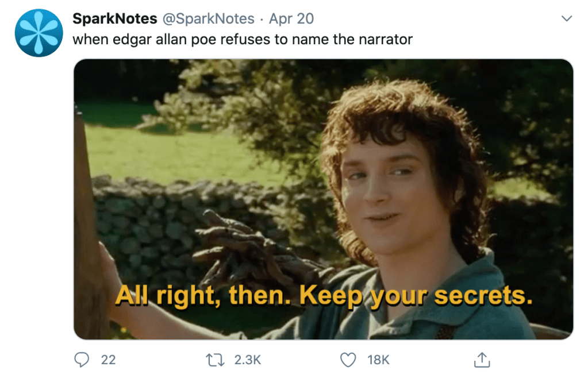The height and width of the screenshot is (378, 588).
Task: Click the retweet arrows icon
Action: tap(215, 360)
